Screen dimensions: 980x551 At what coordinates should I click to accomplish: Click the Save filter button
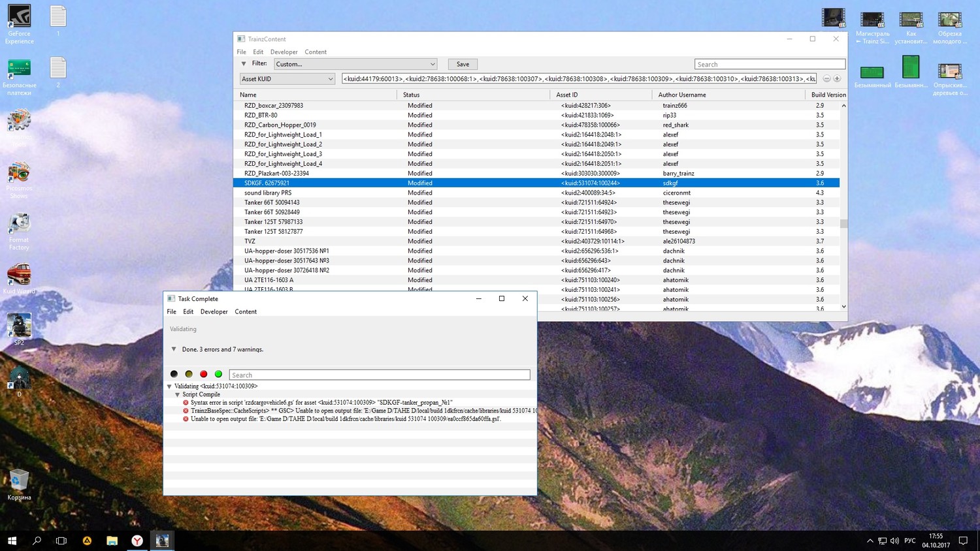pyautogui.click(x=463, y=64)
